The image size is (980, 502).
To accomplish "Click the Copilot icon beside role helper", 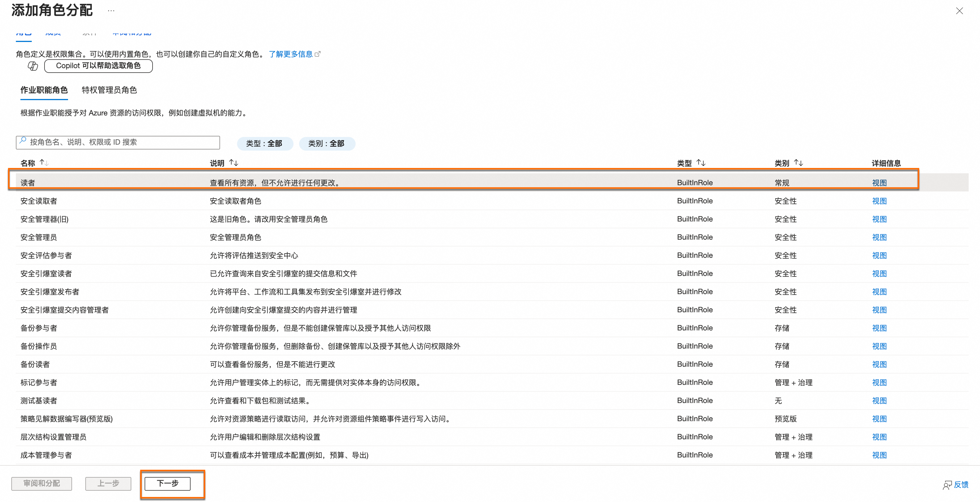I will 33,66.
